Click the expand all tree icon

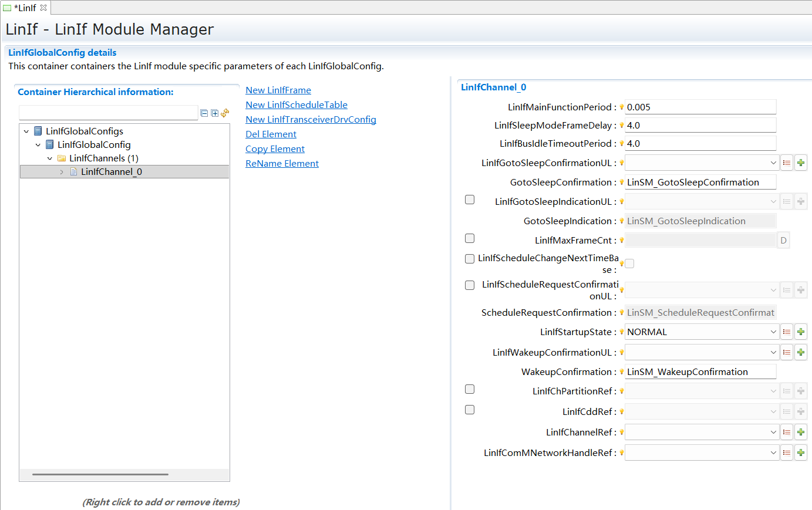[214, 113]
